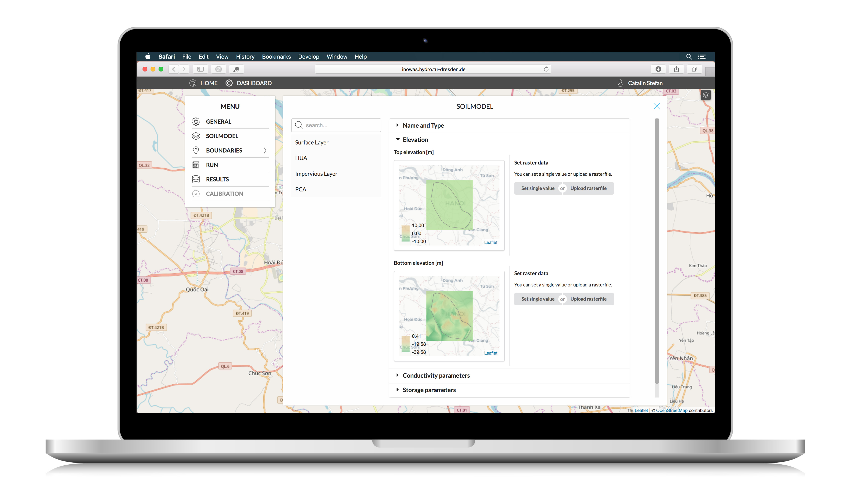Click the HOME globe icon
This screenshot has width=853, height=504.
pyautogui.click(x=193, y=83)
